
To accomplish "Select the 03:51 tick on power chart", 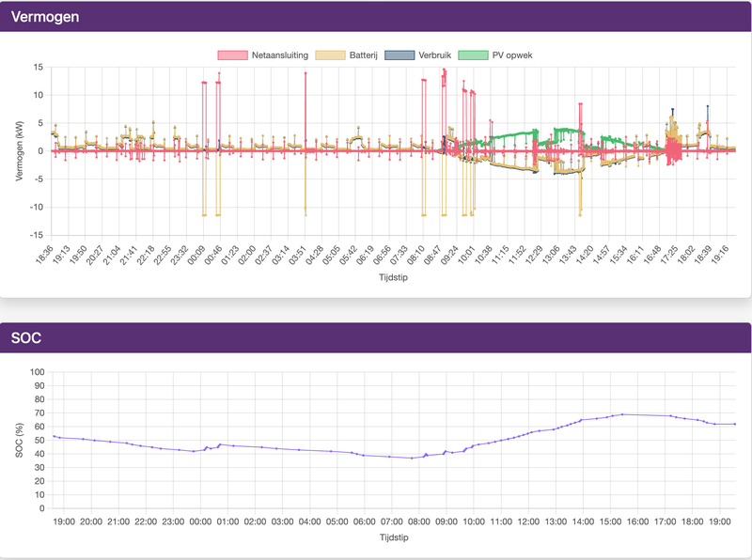I will (x=297, y=254).
